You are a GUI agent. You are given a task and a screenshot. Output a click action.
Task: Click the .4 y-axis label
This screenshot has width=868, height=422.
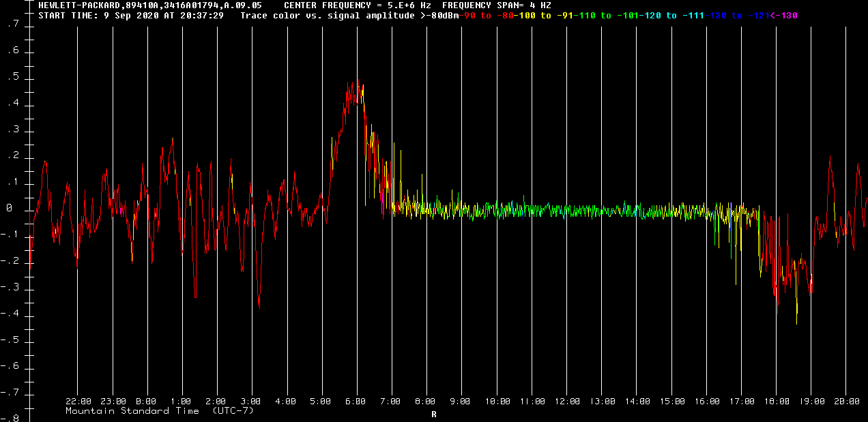click(x=13, y=104)
